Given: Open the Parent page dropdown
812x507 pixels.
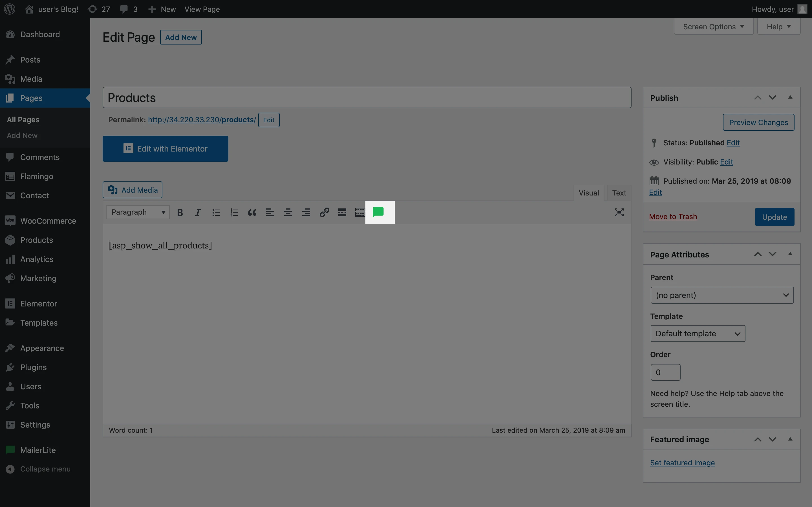Looking at the screenshot, I should pos(722,295).
